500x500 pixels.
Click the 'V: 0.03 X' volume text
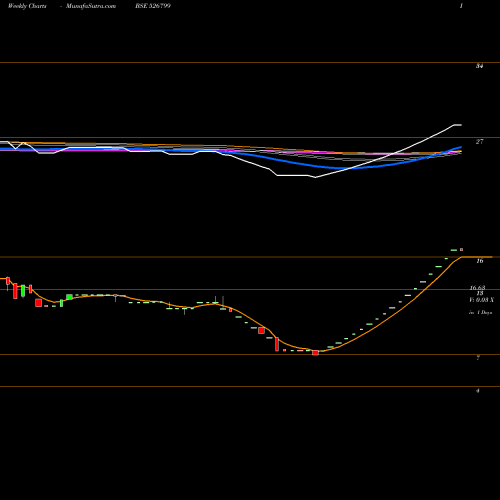pyautogui.click(x=481, y=300)
